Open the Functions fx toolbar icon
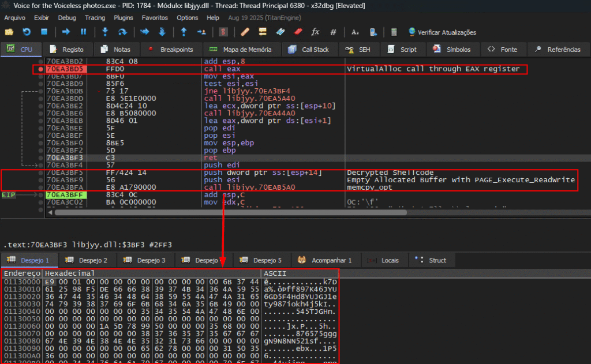 [315, 32]
